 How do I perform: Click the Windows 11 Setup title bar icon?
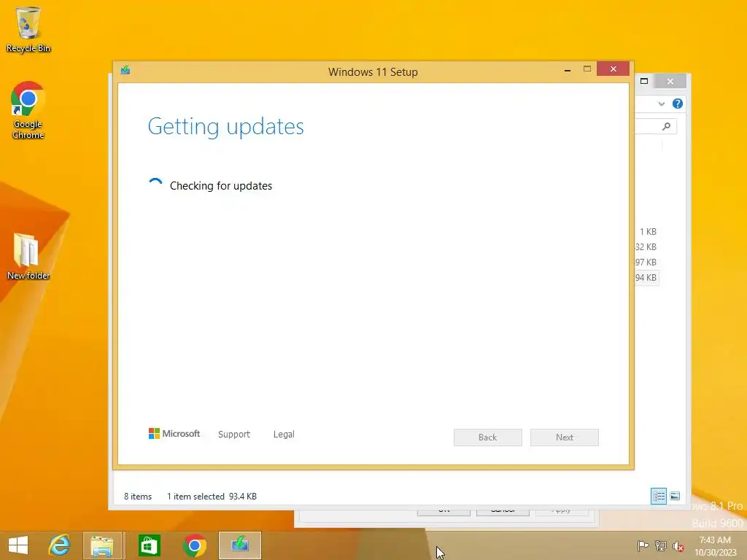click(125, 71)
